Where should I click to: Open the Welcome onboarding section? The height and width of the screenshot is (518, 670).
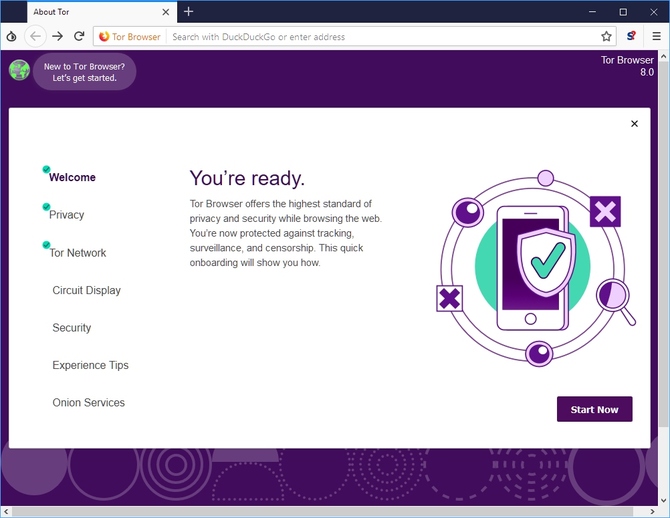[72, 177]
